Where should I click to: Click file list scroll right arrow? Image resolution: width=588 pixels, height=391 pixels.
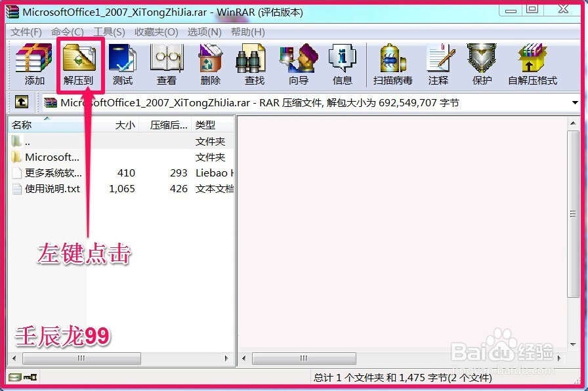226,358
